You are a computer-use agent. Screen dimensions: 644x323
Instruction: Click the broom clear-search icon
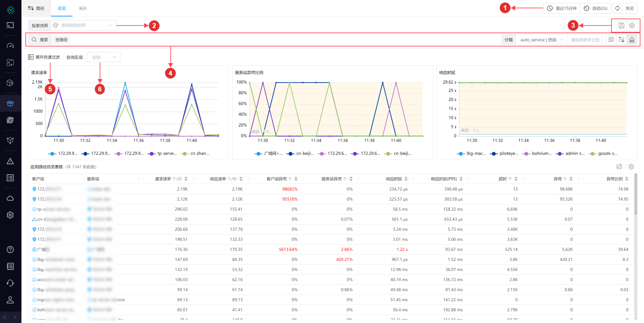pos(632,40)
